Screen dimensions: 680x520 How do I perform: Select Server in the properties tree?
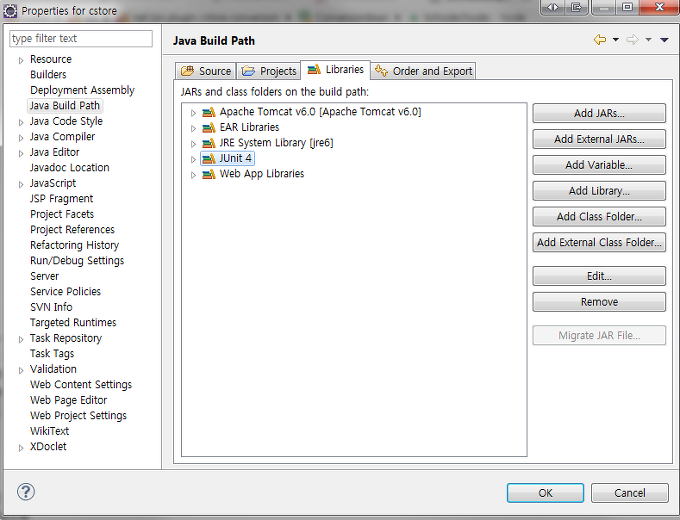[x=44, y=276]
